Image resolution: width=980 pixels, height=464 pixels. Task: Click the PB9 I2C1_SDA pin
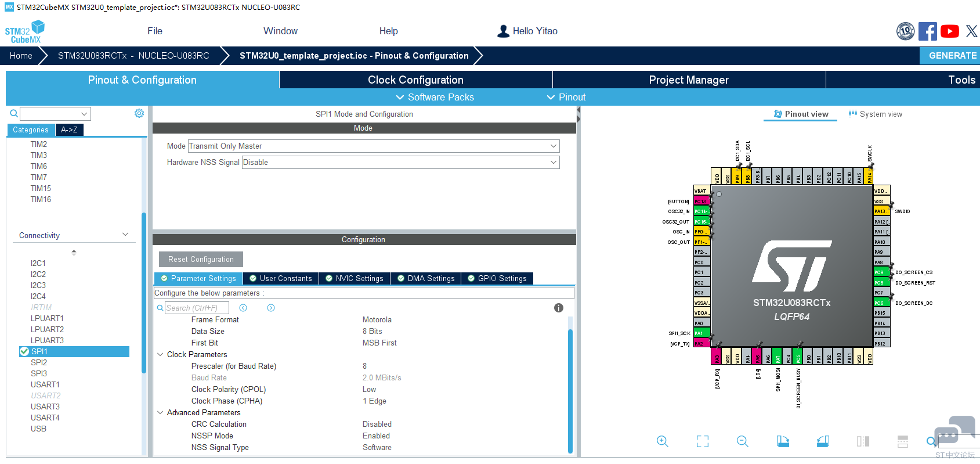click(x=737, y=176)
